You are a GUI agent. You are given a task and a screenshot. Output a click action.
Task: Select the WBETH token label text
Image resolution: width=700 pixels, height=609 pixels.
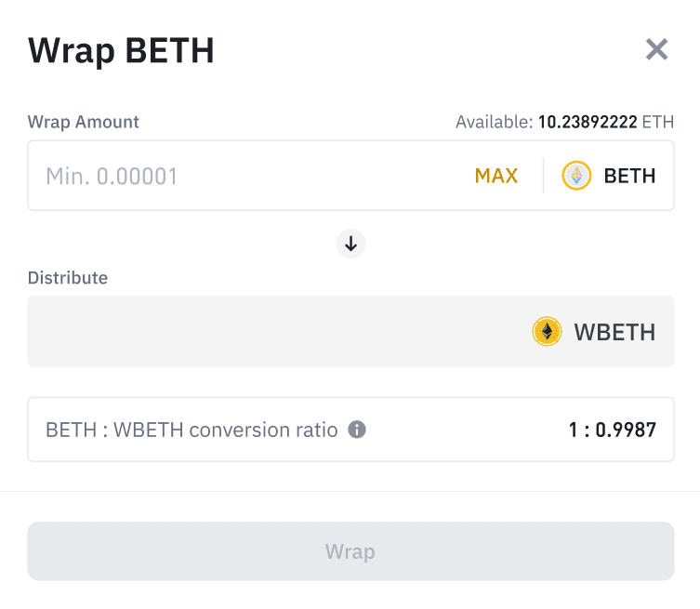(x=614, y=332)
